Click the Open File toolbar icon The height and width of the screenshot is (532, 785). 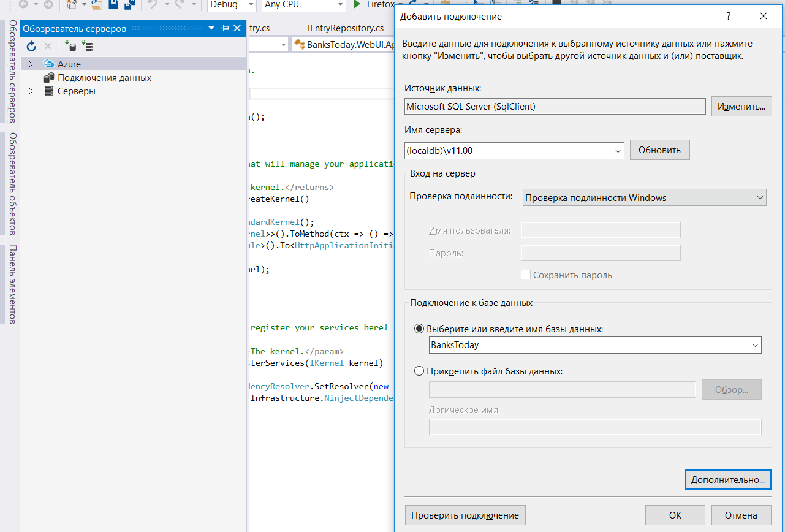(x=97, y=5)
